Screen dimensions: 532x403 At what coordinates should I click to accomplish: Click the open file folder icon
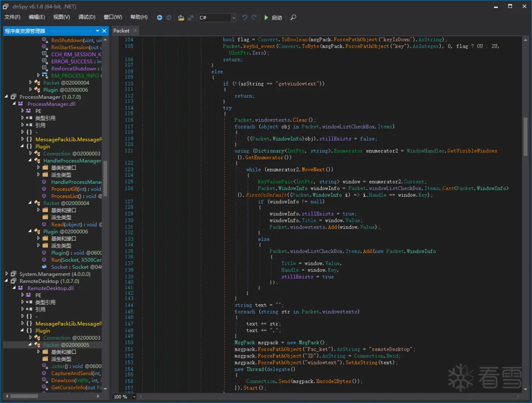click(181, 18)
